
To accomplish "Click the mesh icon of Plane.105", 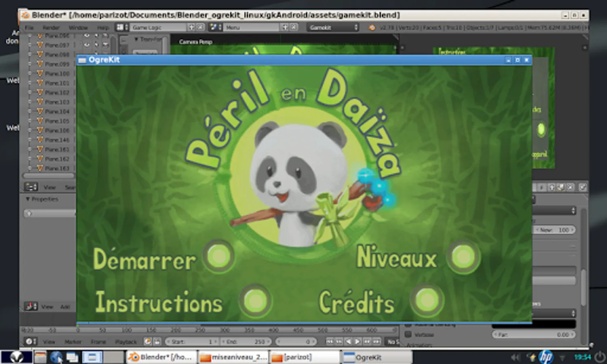I will pyautogui.click(x=40, y=121).
